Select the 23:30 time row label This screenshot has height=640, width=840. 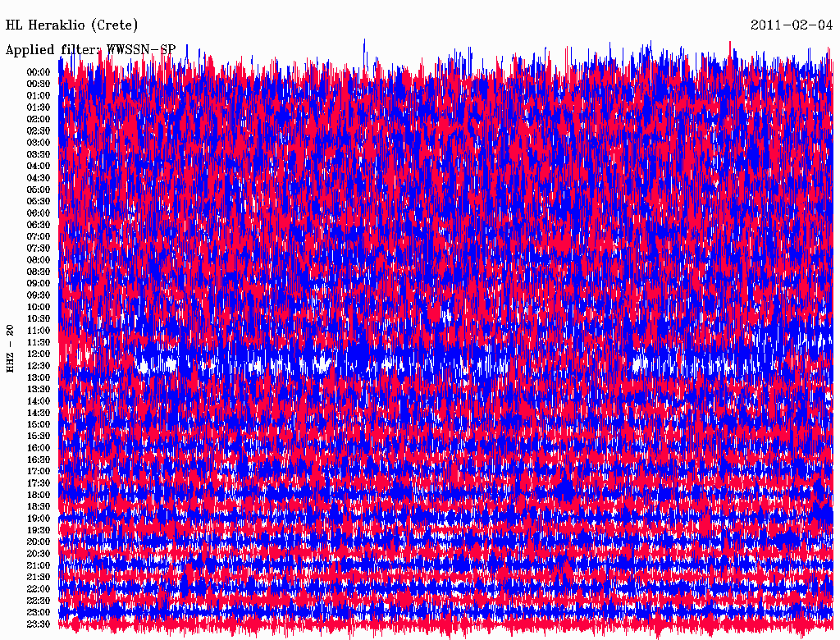39,624
